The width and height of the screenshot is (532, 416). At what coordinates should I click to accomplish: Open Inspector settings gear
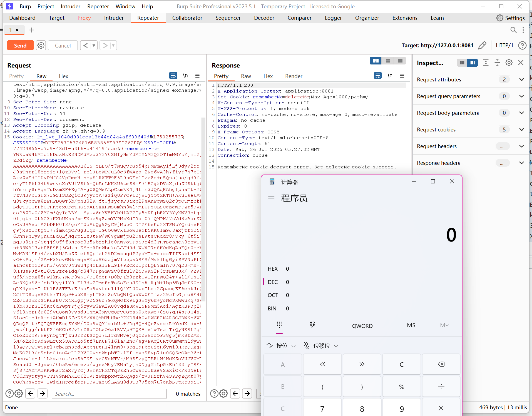[x=509, y=63]
